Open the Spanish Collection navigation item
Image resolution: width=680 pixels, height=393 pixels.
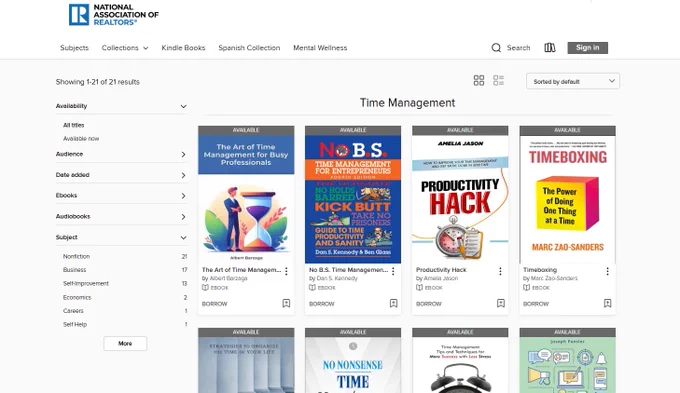coord(249,48)
